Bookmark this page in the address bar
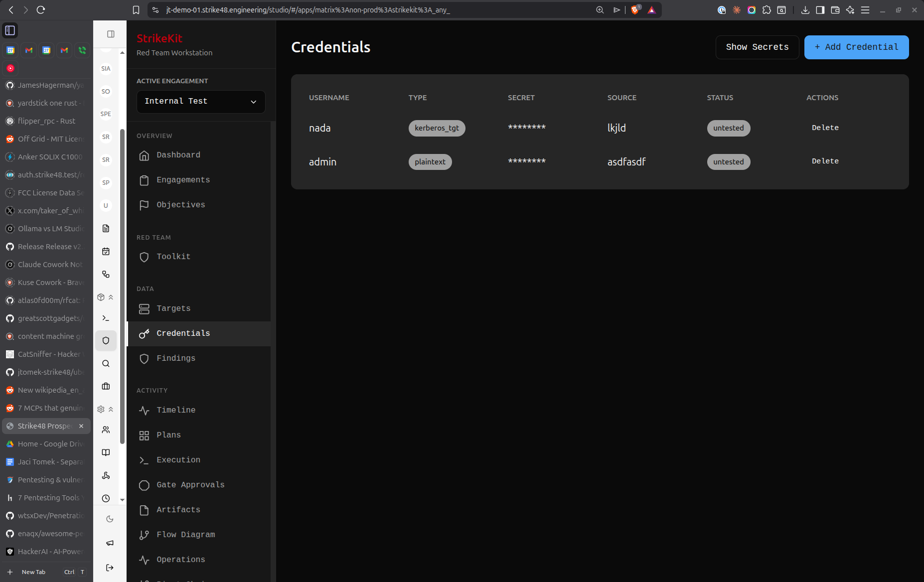The height and width of the screenshot is (582, 924). 136,10
